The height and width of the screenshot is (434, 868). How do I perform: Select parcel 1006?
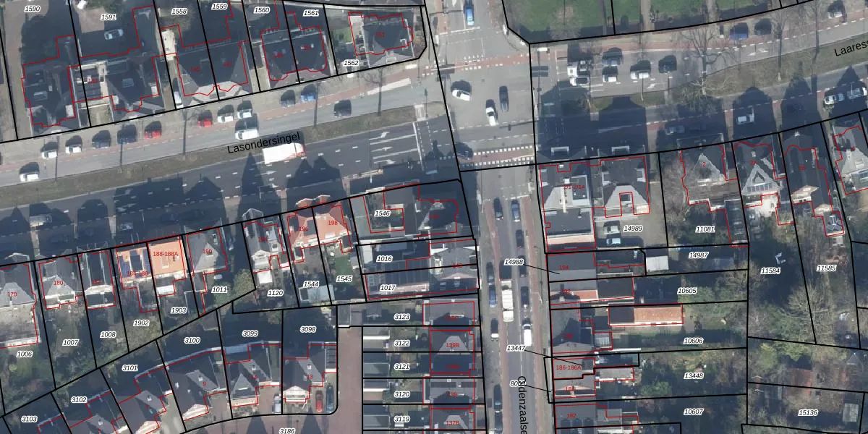(x=25, y=354)
